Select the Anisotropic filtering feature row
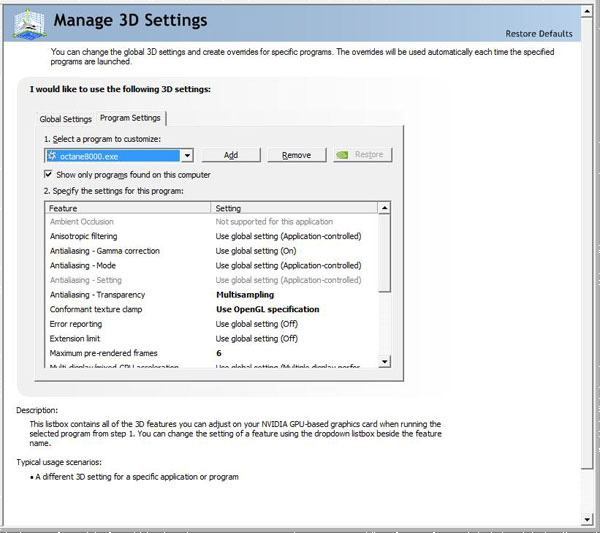 coord(212,236)
